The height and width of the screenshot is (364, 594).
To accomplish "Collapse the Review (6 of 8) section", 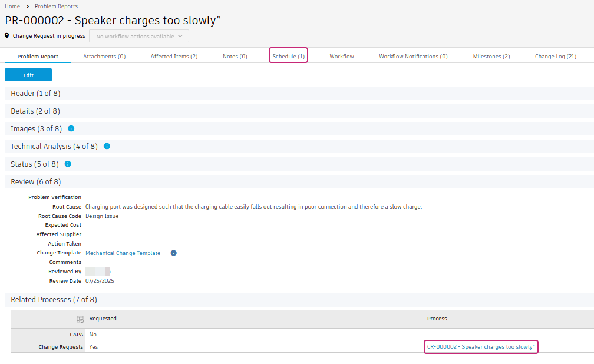I will pyautogui.click(x=35, y=182).
